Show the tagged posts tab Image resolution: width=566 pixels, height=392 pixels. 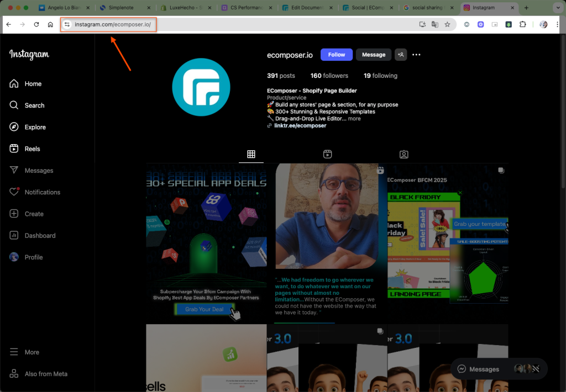[x=404, y=155]
